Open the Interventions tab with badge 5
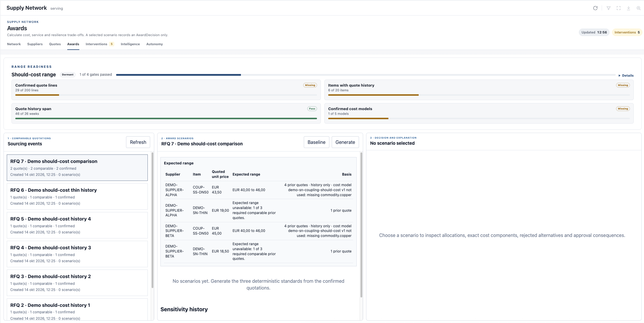The image size is (644, 323). (100, 44)
